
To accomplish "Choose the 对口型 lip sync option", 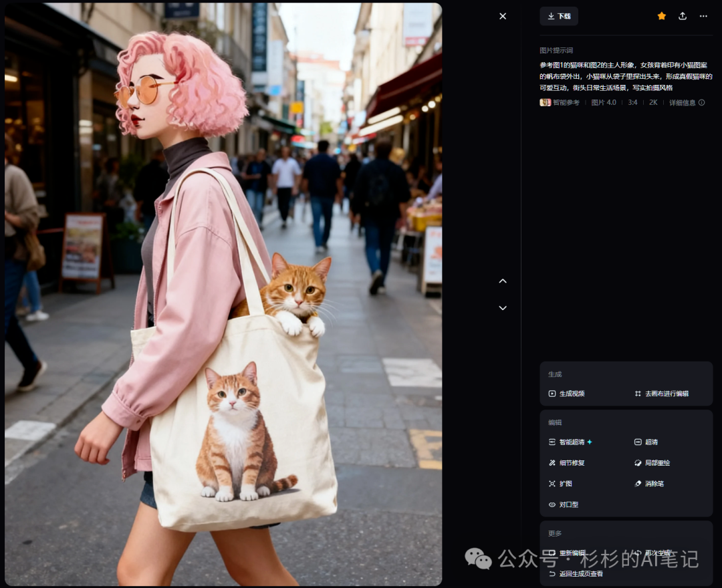I will (564, 504).
